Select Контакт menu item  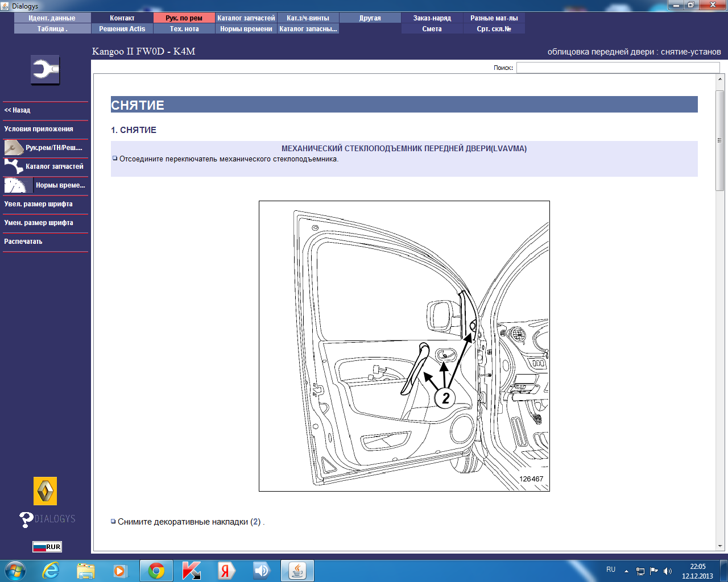[122, 18]
